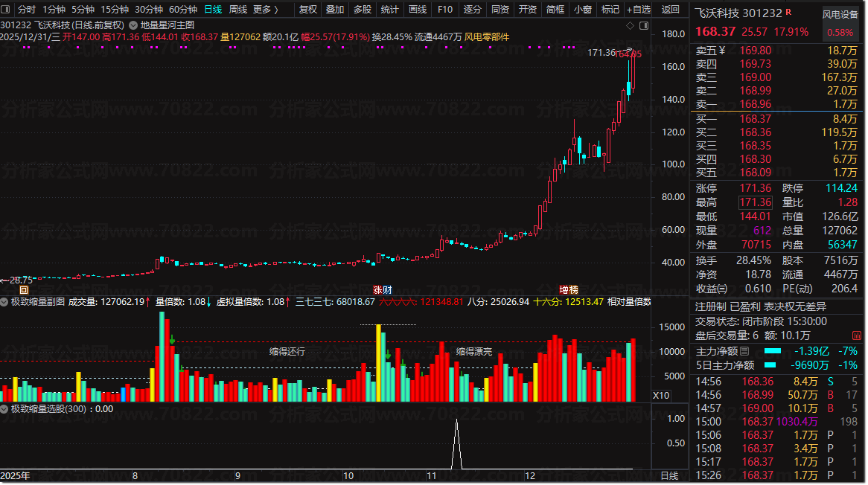Click the 涨财 event marker on chart
This screenshot has width=868, height=485.
383,289
